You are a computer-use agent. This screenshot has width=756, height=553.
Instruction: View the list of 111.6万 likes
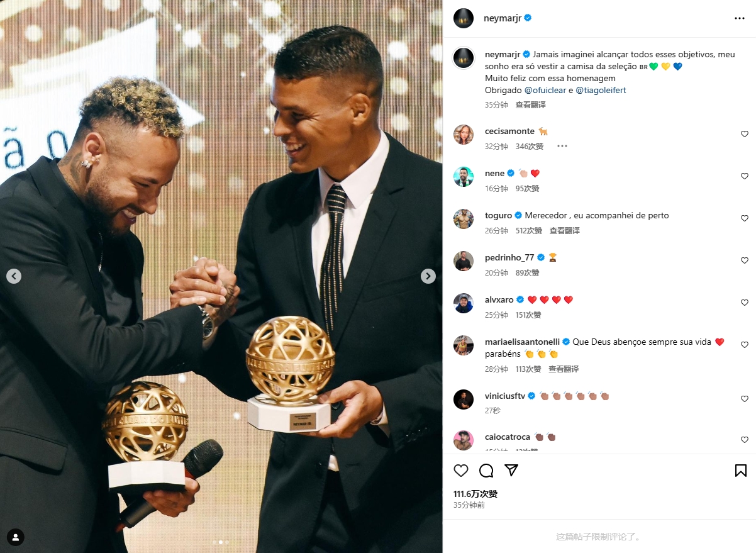[475, 494]
